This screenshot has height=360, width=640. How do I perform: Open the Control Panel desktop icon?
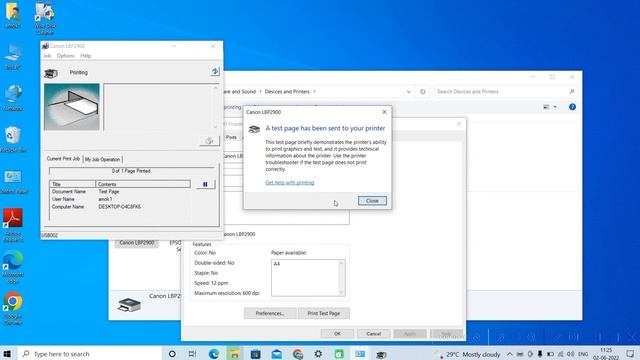(13, 182)
